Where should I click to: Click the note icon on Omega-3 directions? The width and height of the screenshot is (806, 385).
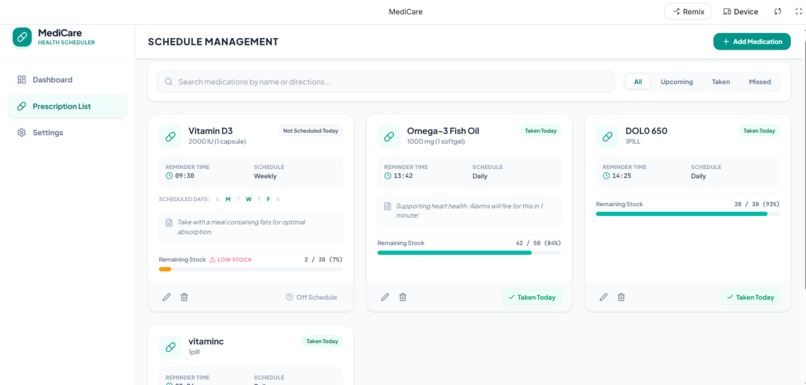tap(388, 206)
